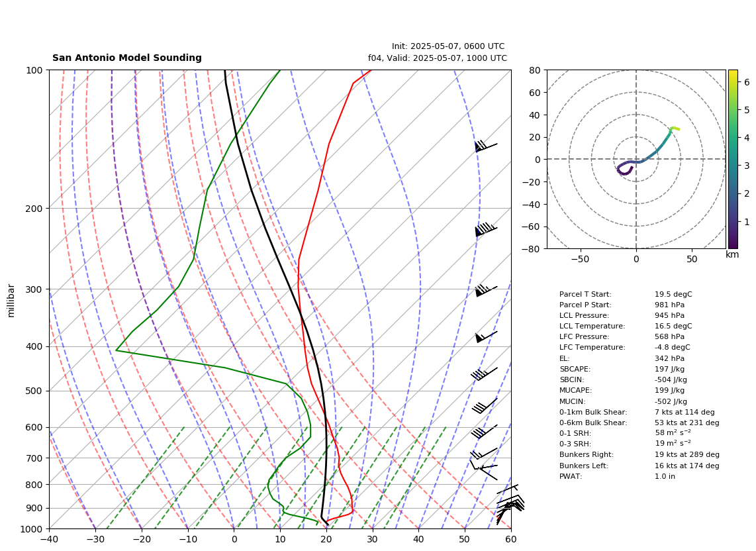Click the skew-T temperature axis label −40
The width and height of the screenshot is (756, 551).
click(x=49, y=540)
